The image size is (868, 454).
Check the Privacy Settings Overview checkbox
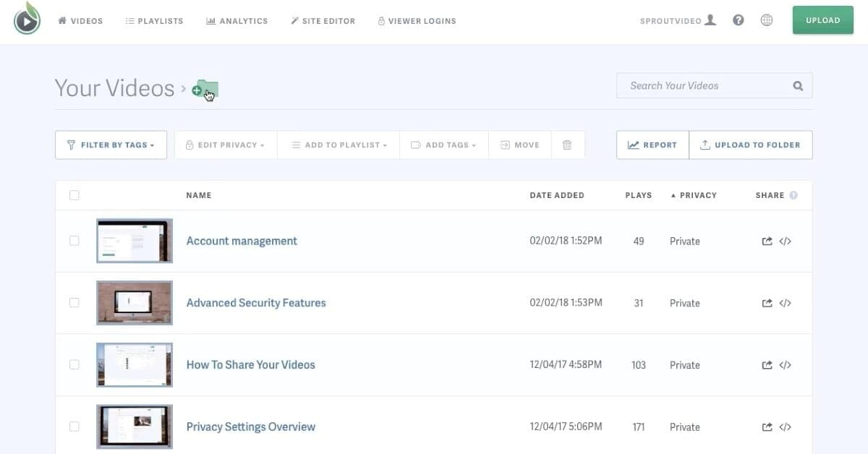(x=75, y=427)
